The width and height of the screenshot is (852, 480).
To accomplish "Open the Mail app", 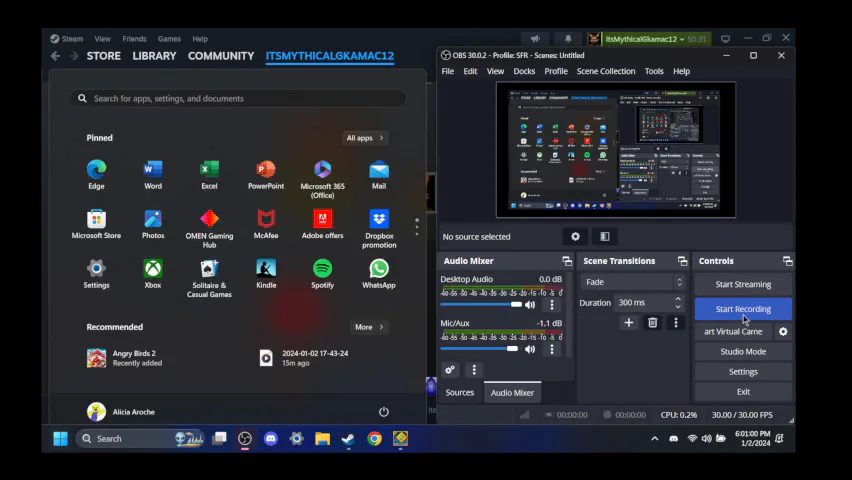I will (x=379, y=174).
